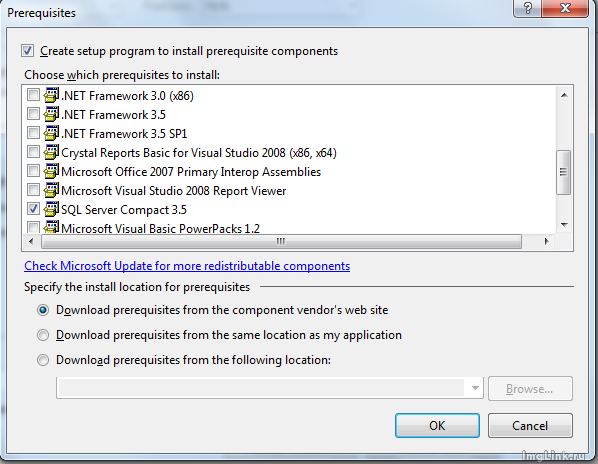
Task: Confirm the dialog with the OK button
Action: [437, 425]
